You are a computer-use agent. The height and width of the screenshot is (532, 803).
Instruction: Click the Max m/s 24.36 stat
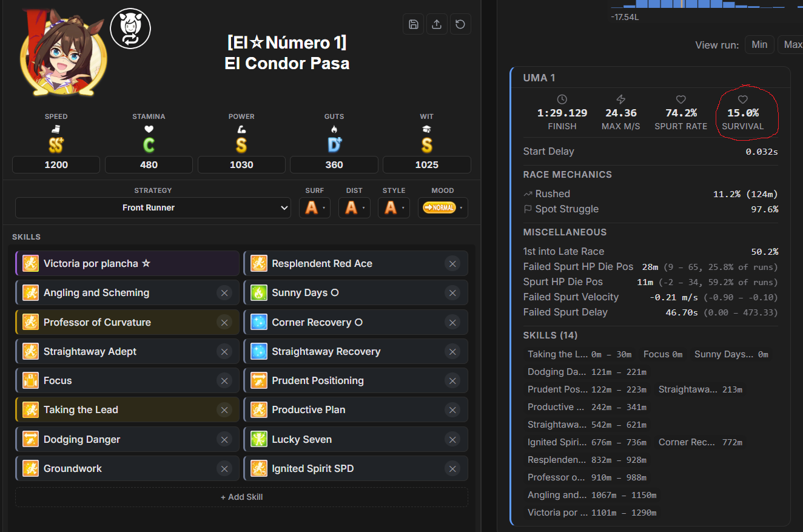click(x=620, y=113)
